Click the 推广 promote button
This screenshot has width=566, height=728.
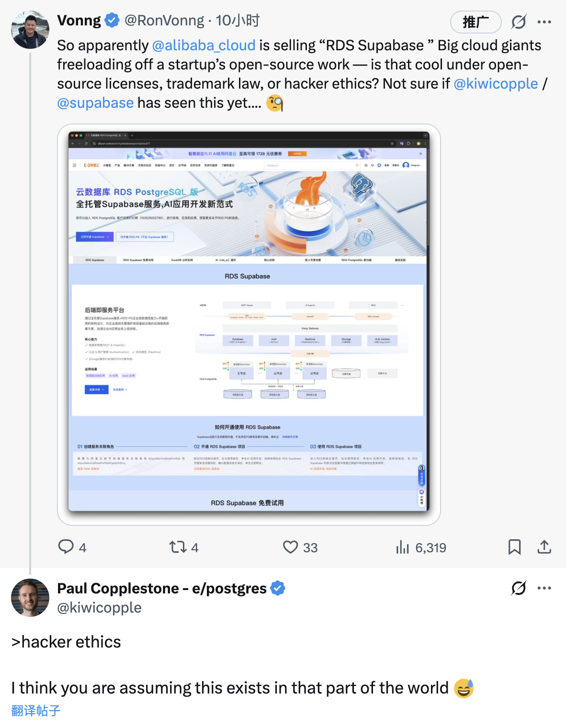475,22
